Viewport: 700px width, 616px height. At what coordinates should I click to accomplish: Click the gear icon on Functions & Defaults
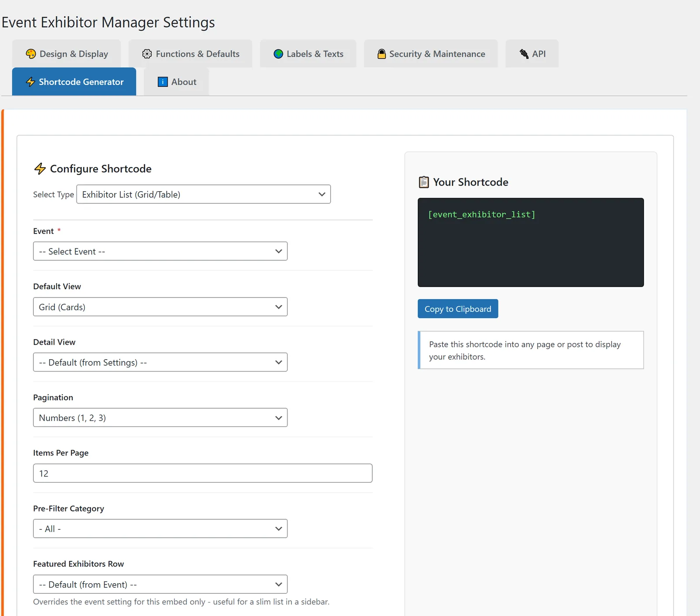click(x=147, y=54)
